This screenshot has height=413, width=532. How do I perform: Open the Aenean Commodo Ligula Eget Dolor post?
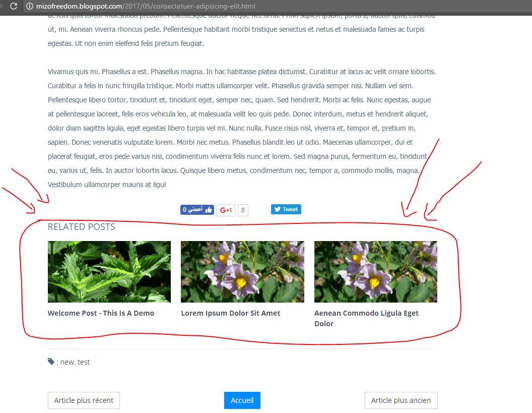click(x=366, y=318)
